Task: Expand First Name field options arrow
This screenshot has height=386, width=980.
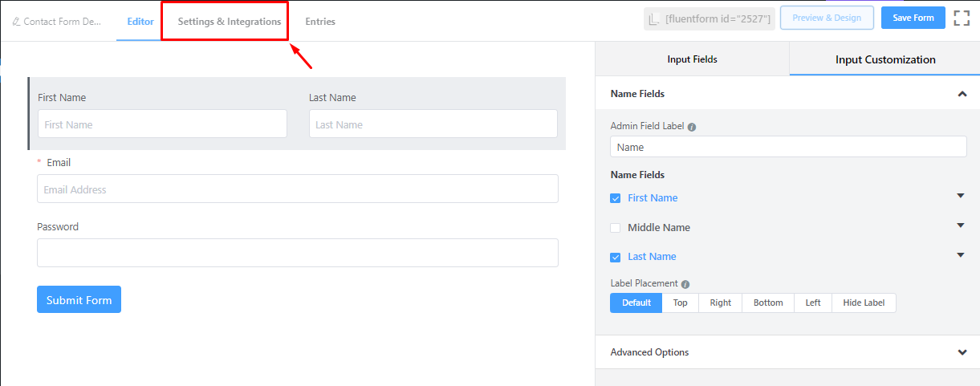Action: coord(960,196)
